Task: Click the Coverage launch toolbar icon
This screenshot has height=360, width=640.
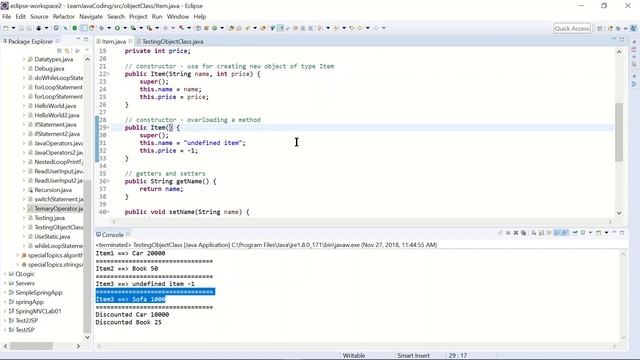Action: coord(133,28)
